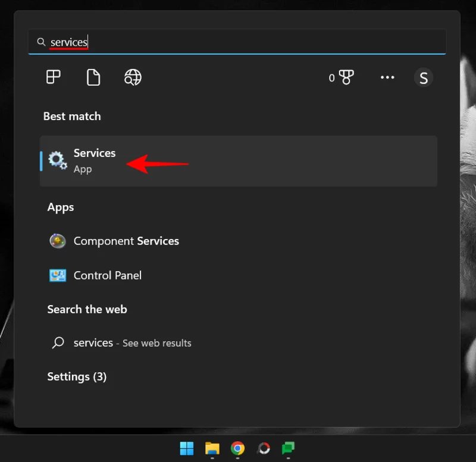Open the Windows Start menu button
The height and width of the screenshot is (462, 476).
(187, 448)
